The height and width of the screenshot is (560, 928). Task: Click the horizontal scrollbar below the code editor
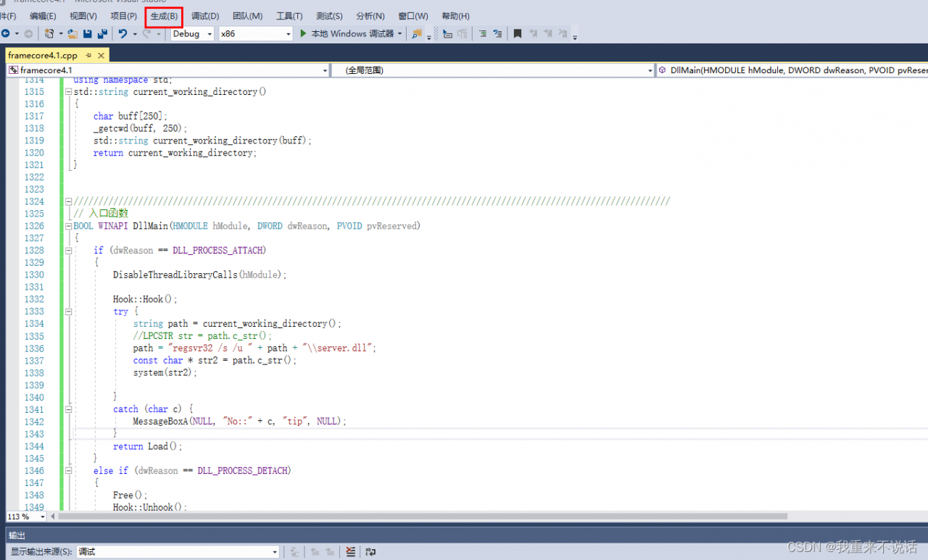coord(420,517)
